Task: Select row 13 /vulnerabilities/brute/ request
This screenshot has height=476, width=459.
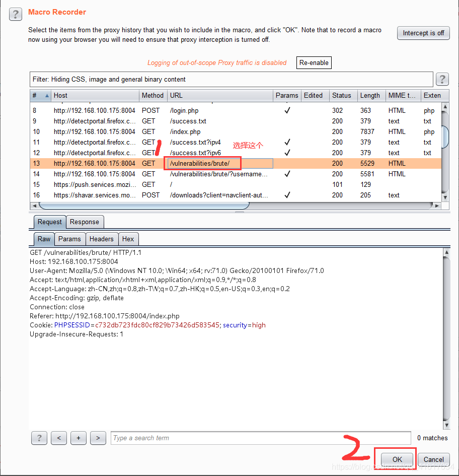Action: tap(236, 163)
